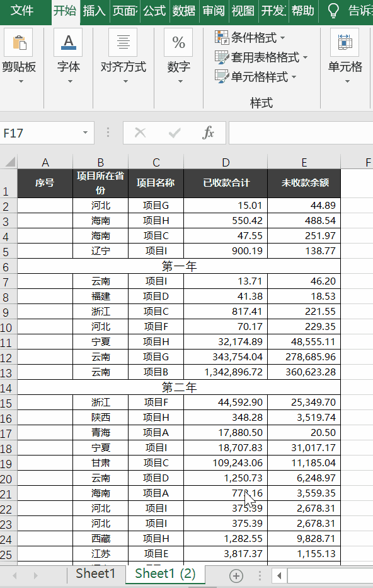Switch to the 公式 Formulas tab
Screen dimensions: 373x588
154,11
